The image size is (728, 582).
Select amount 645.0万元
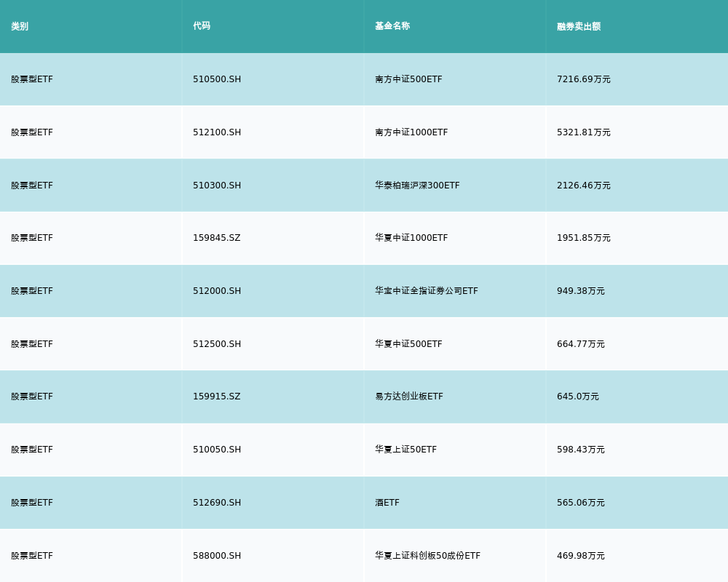(578, 396)
